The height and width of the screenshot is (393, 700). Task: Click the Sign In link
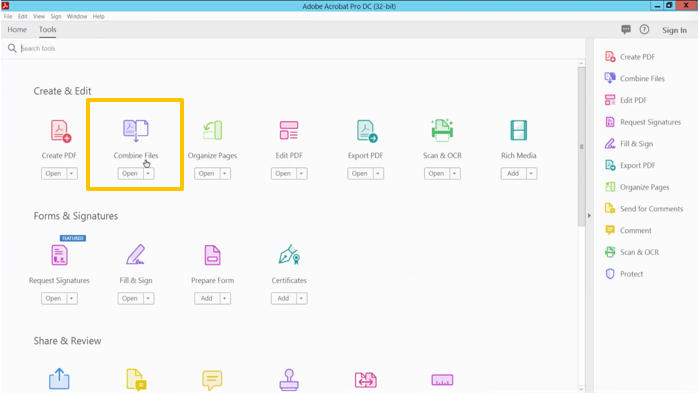(x=674, y=30)
